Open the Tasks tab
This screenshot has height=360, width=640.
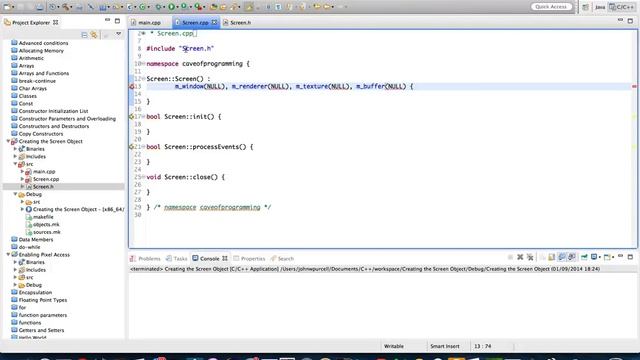(176, 259)
